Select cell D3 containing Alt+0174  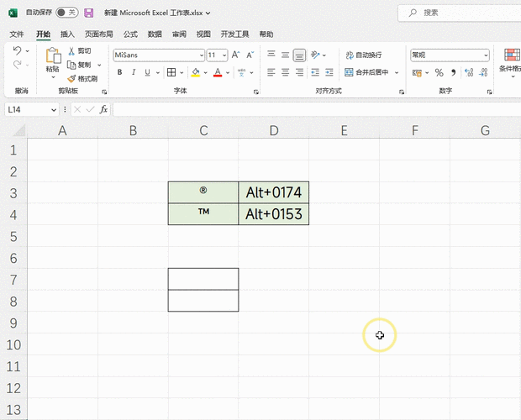(273, 192)
